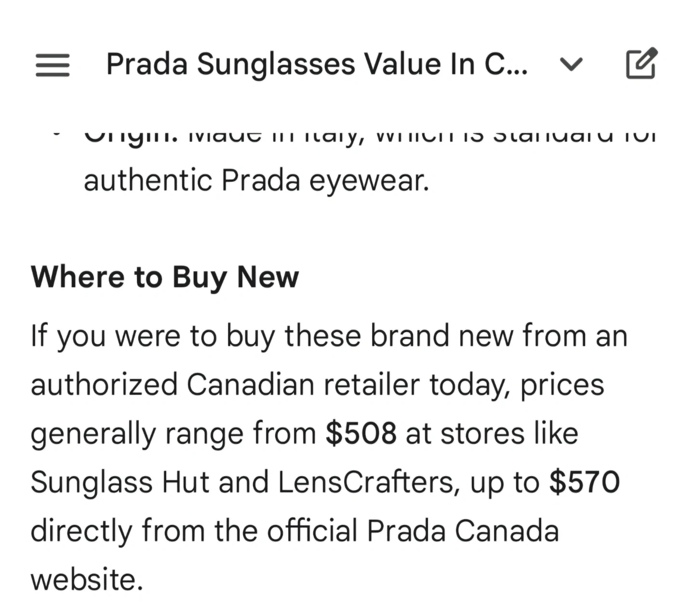This screenshot has width=694, height=616.
Task: Tap the words 'today, prices'
Action: (x=517, y=385)
